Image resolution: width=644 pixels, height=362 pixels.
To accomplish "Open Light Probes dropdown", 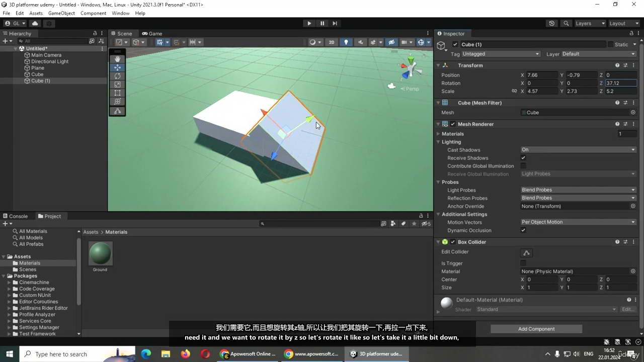I will 578,190.
